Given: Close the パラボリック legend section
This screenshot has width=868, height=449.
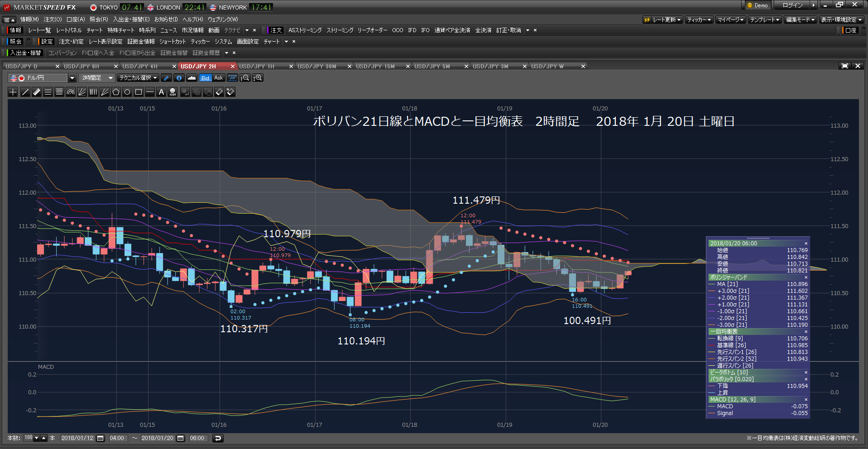Looking at the screenshot, I should pos(806,379).
